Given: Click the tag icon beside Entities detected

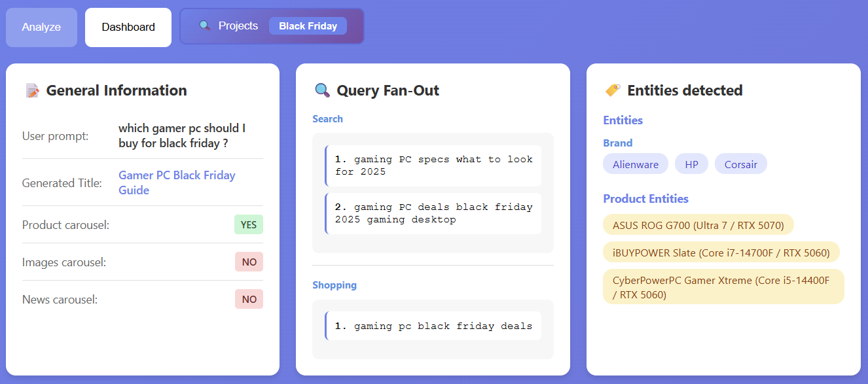Looking at the screenshot, I should click(x=613, y=90).
